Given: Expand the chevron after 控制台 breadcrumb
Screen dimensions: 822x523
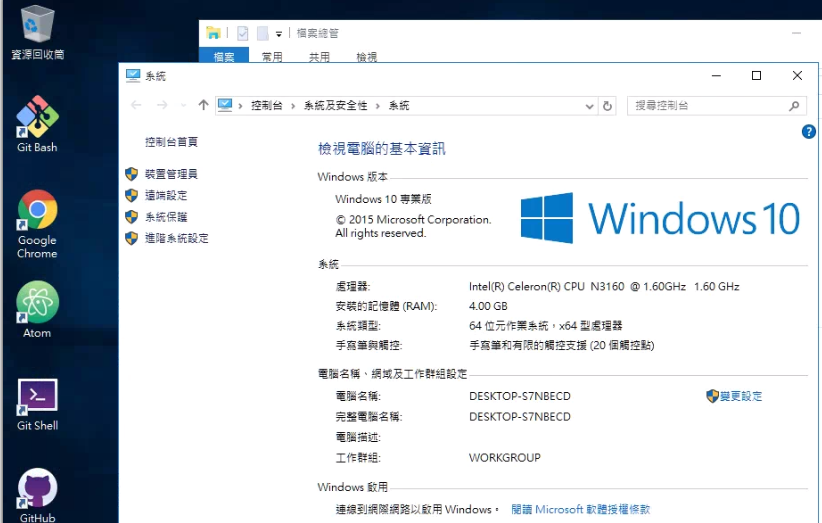Looking at the screenshot, I should coord(293,106).
